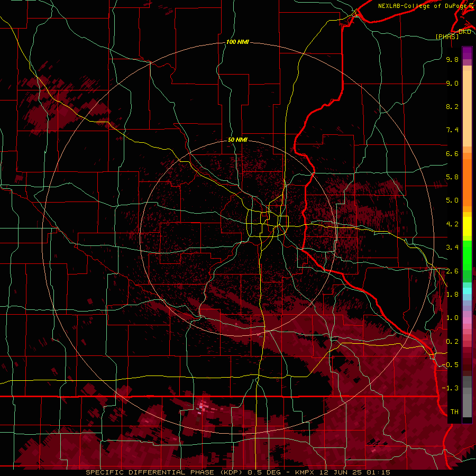Click the 6.6 scale label
This screenshot has height=476, width=476.
pyautogui.click(x=452, y=153)
